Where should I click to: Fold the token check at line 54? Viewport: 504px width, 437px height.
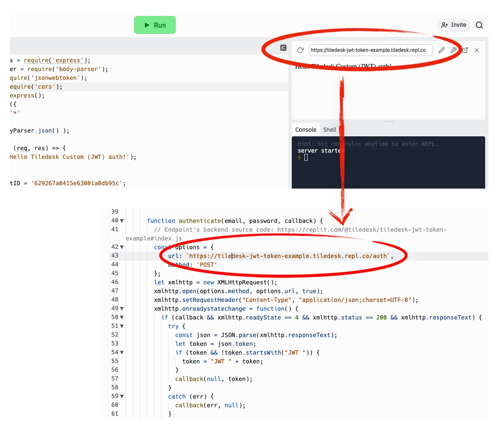pos(122,353)
